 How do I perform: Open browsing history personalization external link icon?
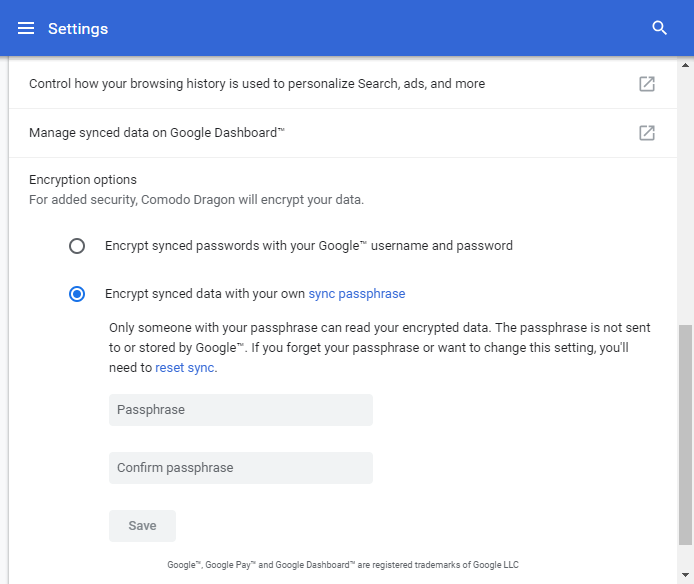click(x=647, y=84)
